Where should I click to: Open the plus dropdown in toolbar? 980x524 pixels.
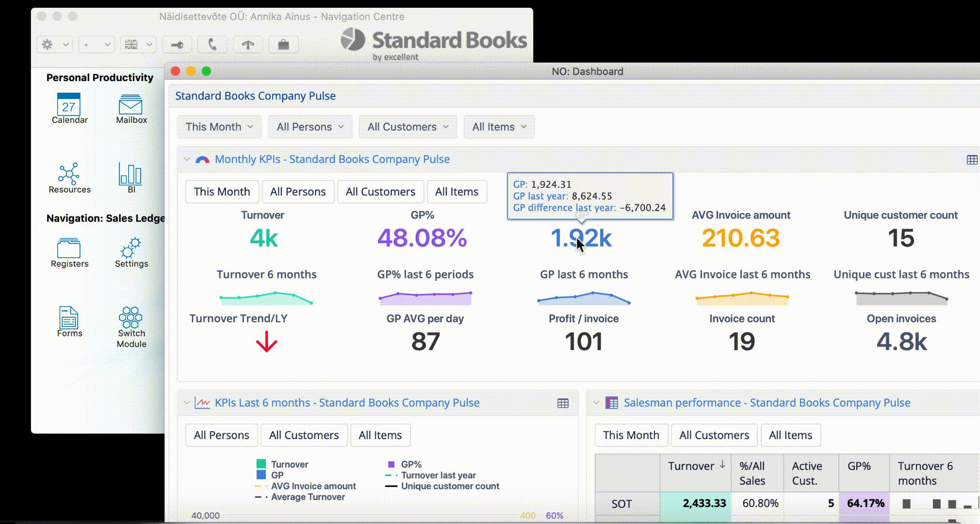coord(96,45)
